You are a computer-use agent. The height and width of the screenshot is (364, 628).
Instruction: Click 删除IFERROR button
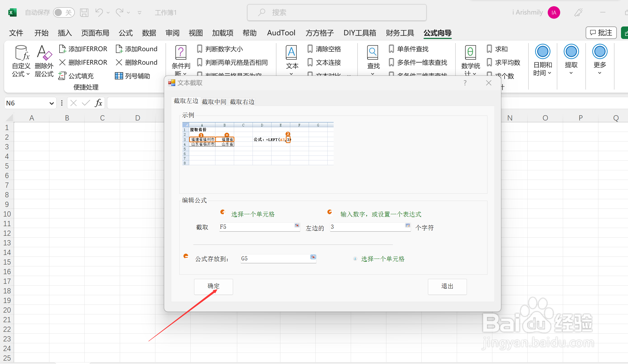click(x=83, y=62)
